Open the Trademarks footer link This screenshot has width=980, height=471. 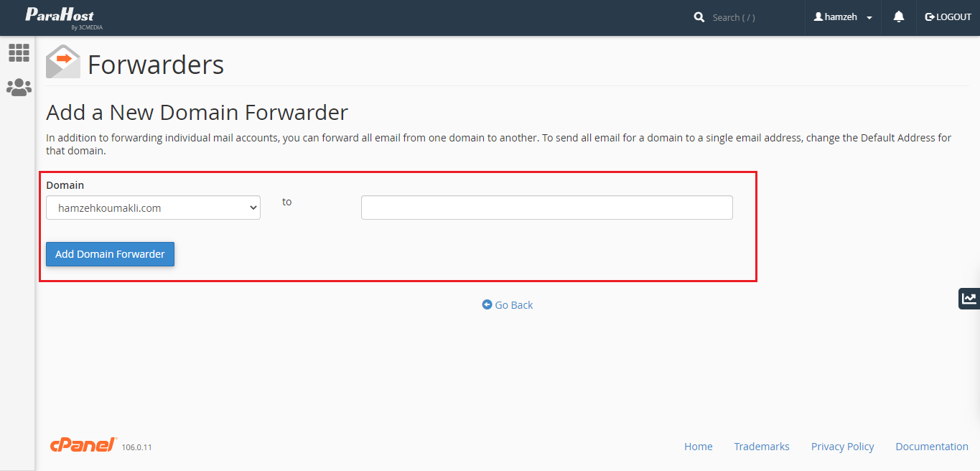pyautogui.click(x=761, y=447)
